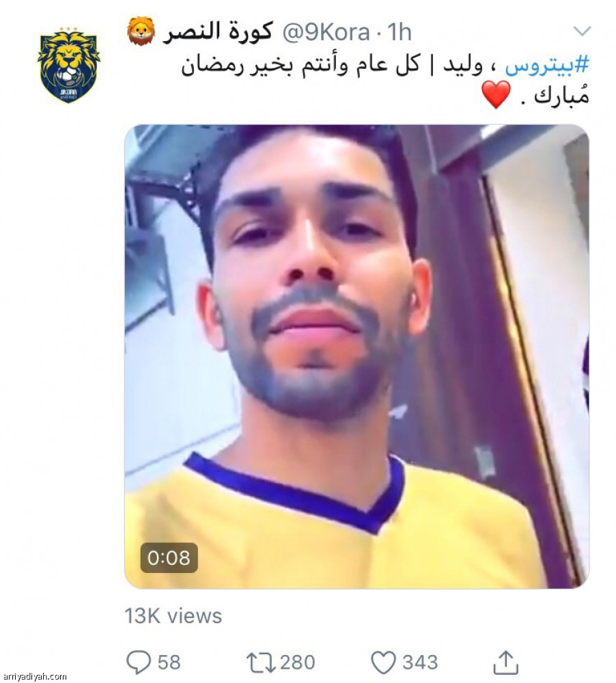Click the 58 replies count
The image size is (616, 683).
169,662
